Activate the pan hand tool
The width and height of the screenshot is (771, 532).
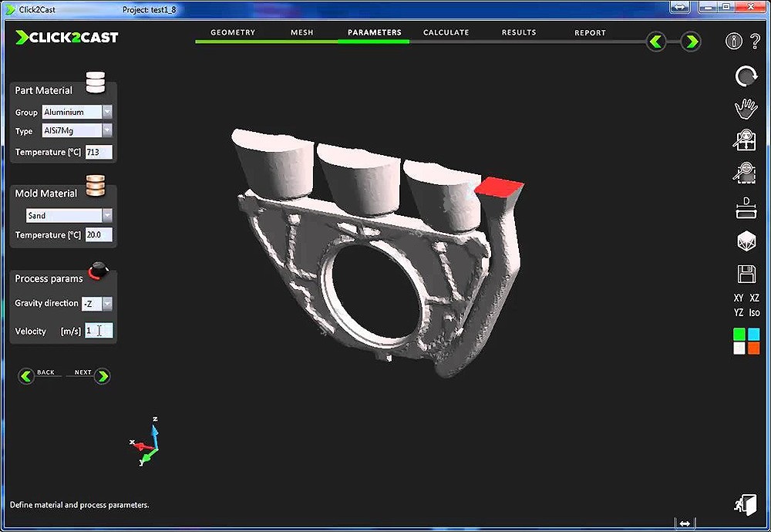point(746,109)
